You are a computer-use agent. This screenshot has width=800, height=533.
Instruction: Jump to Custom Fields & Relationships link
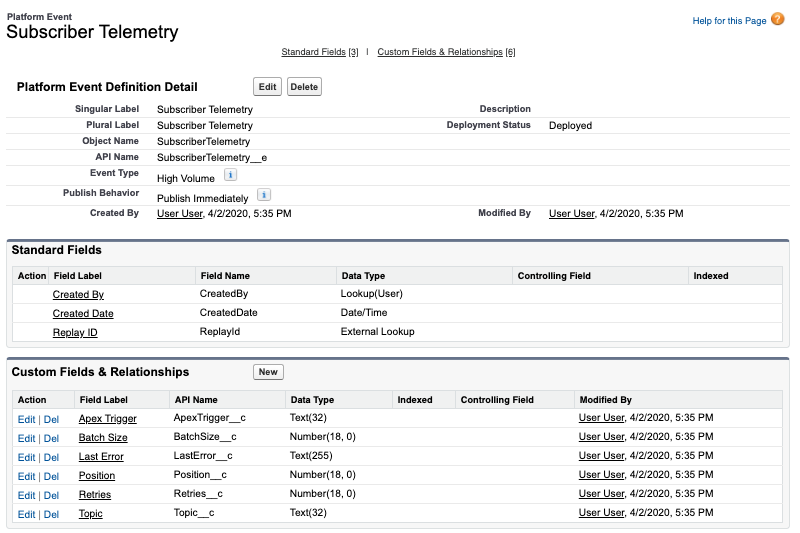point(440,52)
